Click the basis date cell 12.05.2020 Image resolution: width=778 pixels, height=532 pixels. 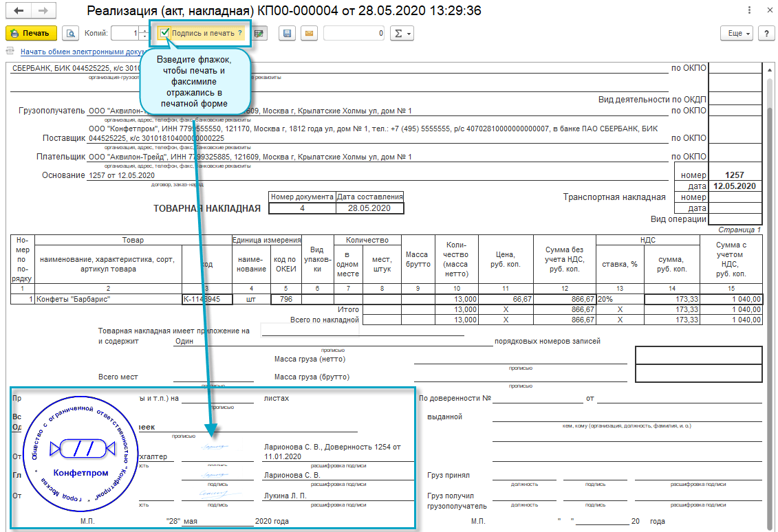pyautogui.click(x=735, y=186)
